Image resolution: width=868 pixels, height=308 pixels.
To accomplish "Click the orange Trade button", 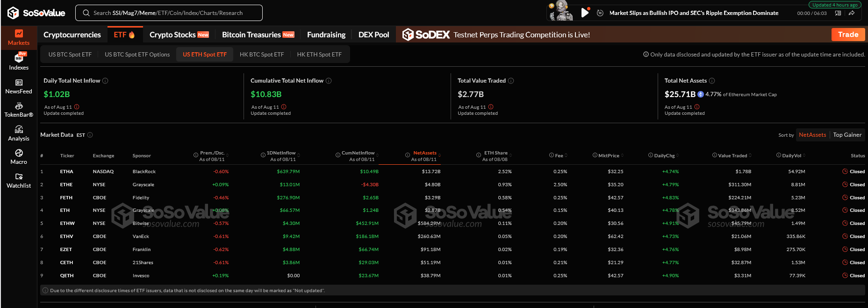I will (x=848, y=35).
